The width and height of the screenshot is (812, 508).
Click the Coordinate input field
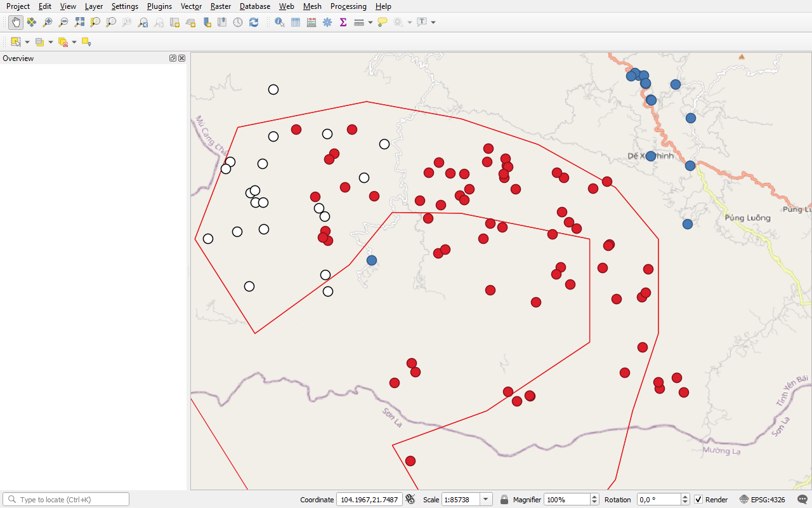click(370, 500)
